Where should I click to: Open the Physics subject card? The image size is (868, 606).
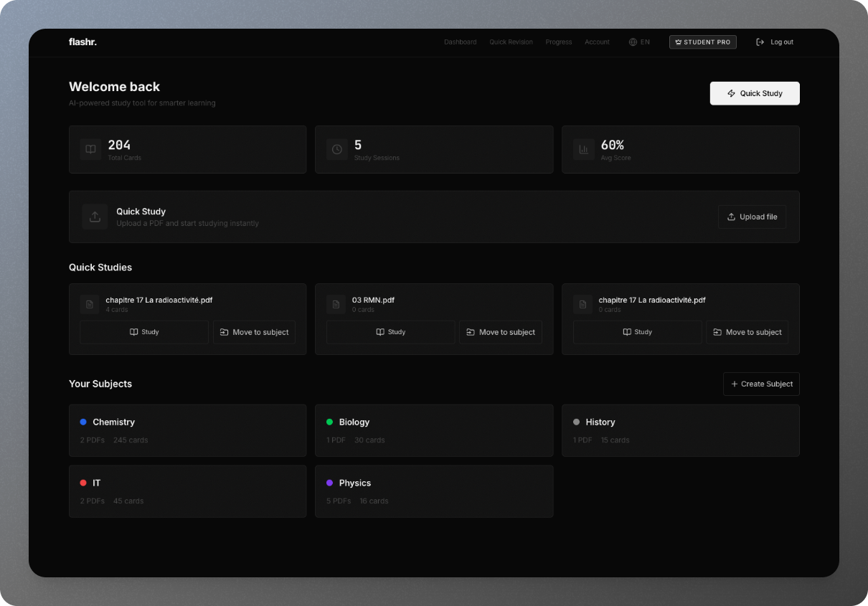[434, 491]
